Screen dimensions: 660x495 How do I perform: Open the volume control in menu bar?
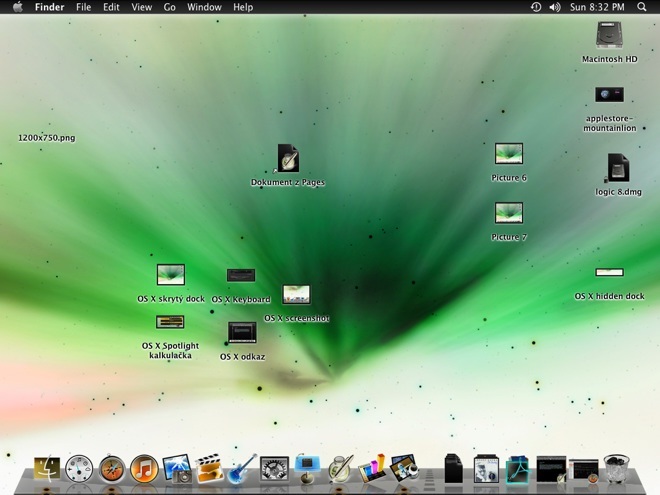(556, 7)
